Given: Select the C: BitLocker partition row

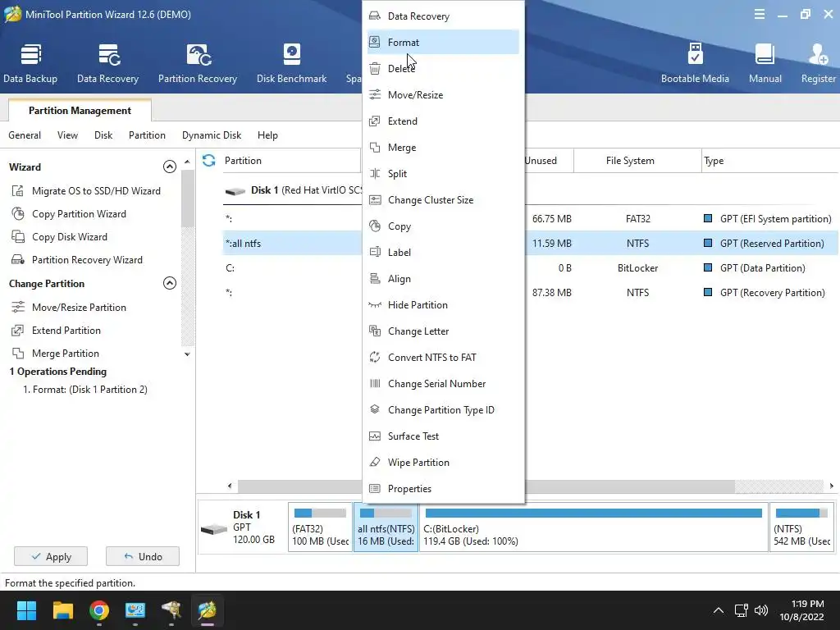Looking at the screenshot, I should click(531, 268).
